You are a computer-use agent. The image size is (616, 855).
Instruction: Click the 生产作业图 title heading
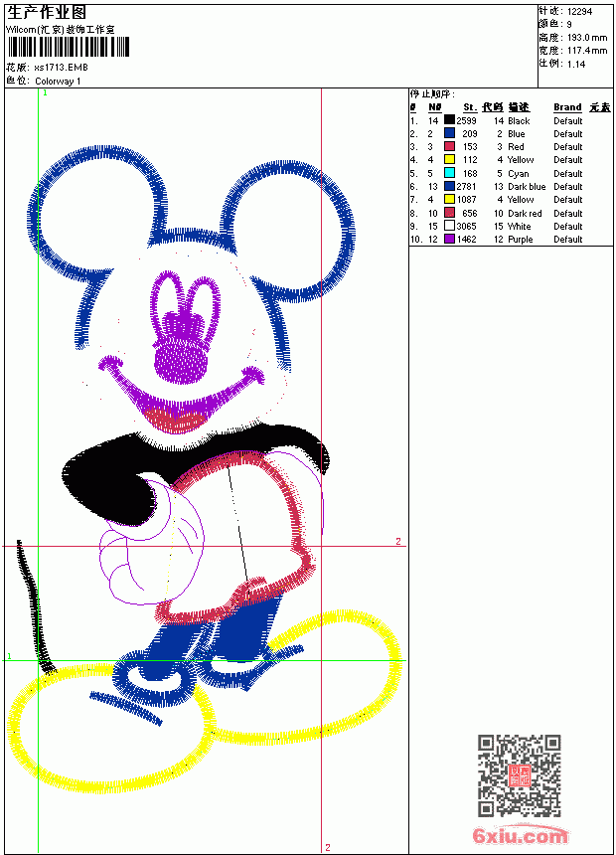point(47,13)
